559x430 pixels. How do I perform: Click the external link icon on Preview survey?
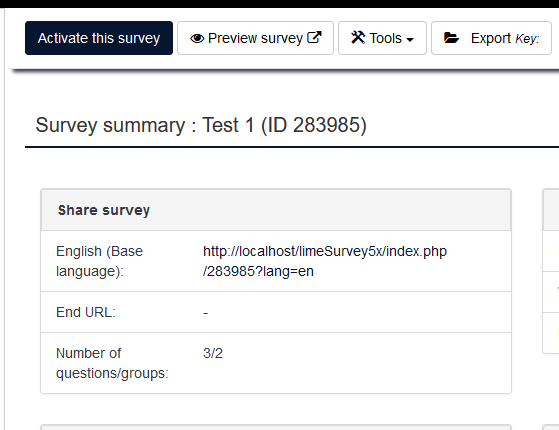pyautogui.click(x=314, y=37)
